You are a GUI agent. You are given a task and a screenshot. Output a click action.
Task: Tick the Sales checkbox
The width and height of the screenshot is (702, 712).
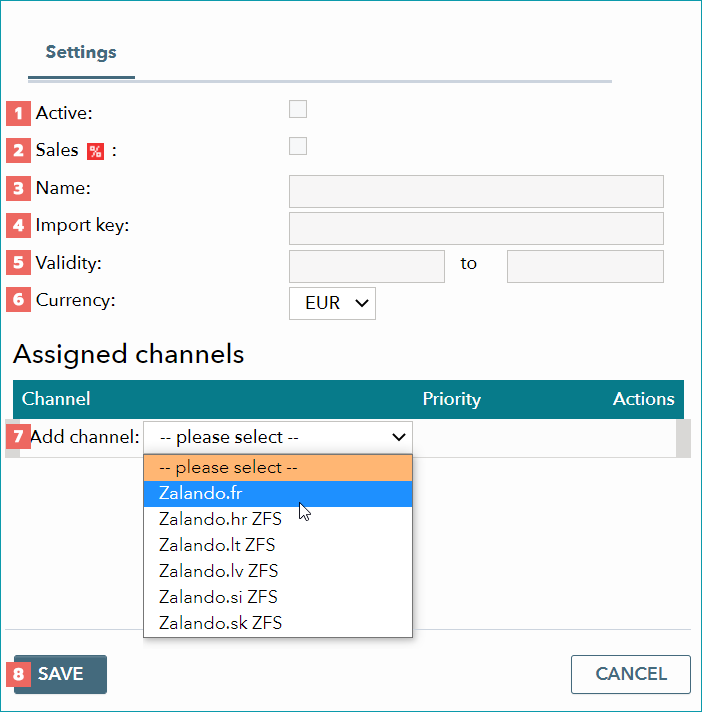tap(298, 146)
